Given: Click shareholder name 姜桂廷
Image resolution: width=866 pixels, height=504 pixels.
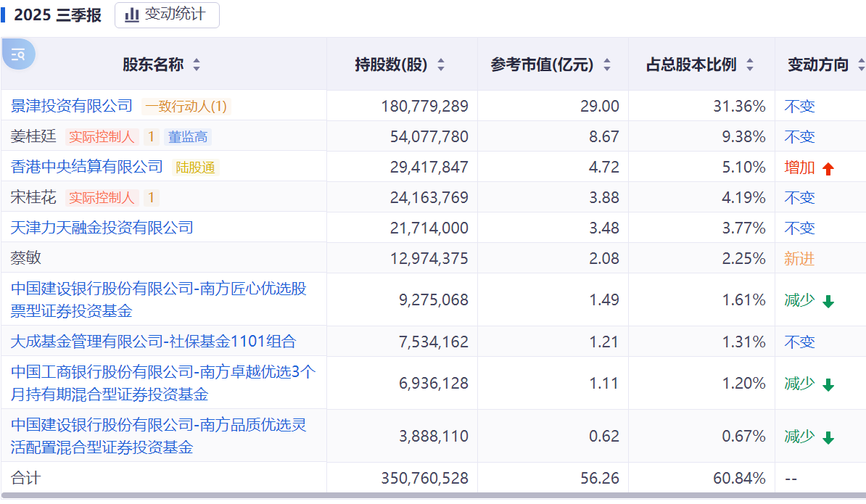Looking at the screenshot, I should (x=33, y=136).
